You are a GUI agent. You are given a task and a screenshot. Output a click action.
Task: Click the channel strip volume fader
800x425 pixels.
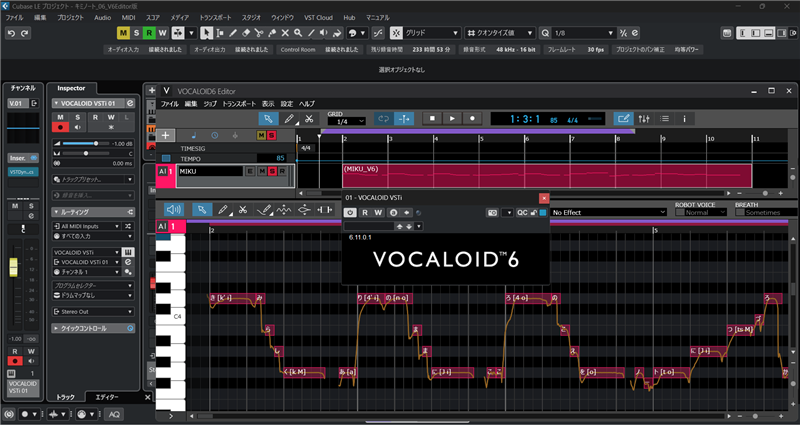13,267
